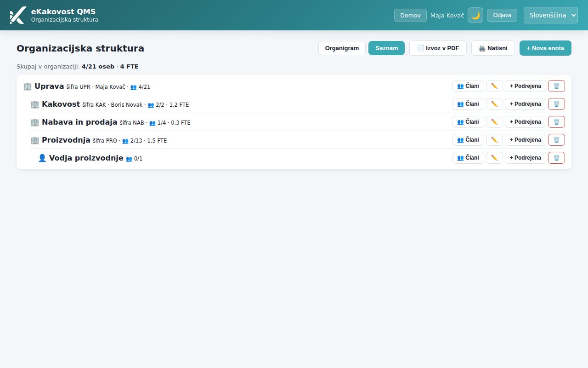View Člani of Proizvodnja
This screenshot has height=368, width=588.
click(x=468, y=140)
